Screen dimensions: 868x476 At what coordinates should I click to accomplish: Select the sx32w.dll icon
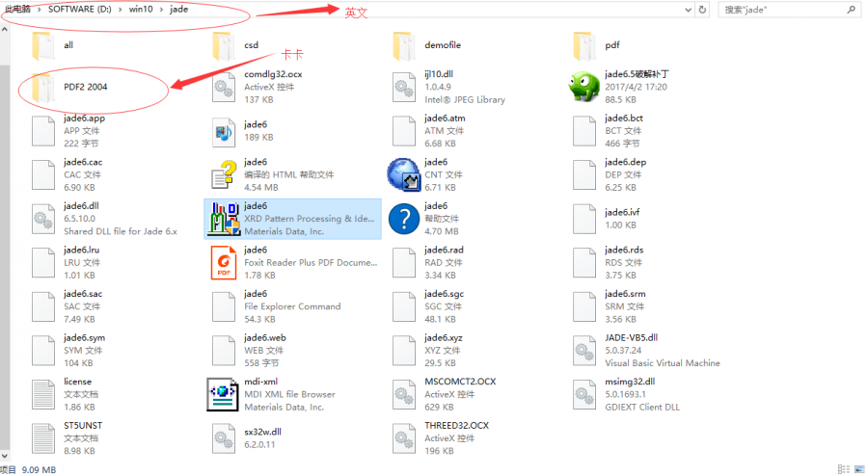224,438
